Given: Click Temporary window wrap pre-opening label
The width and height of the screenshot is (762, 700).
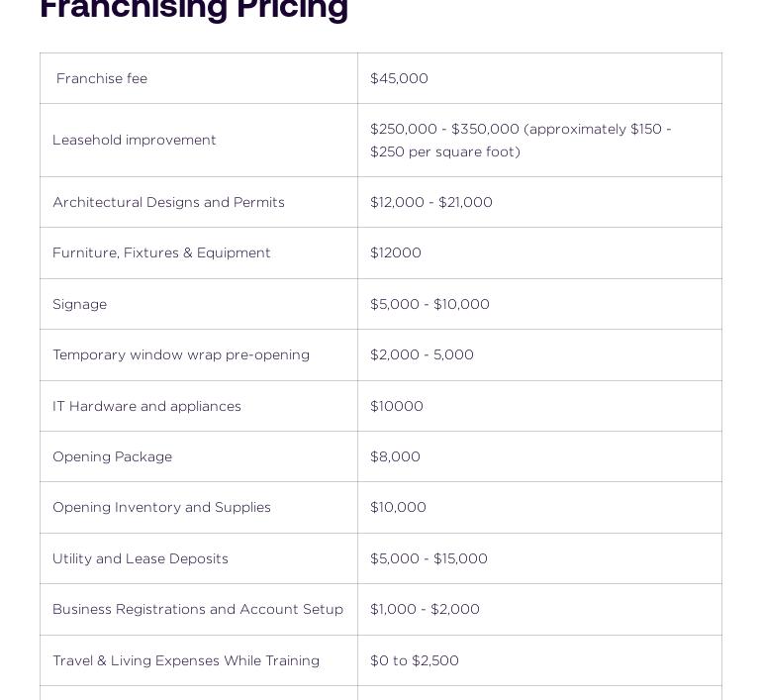Looking at the screenshot, I should [181, 354].
